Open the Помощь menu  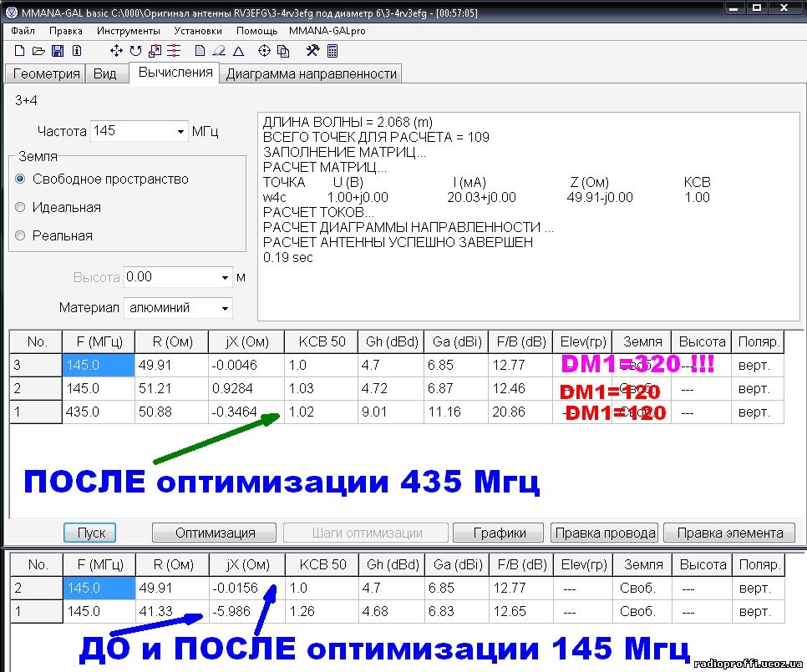coord(256,31)
